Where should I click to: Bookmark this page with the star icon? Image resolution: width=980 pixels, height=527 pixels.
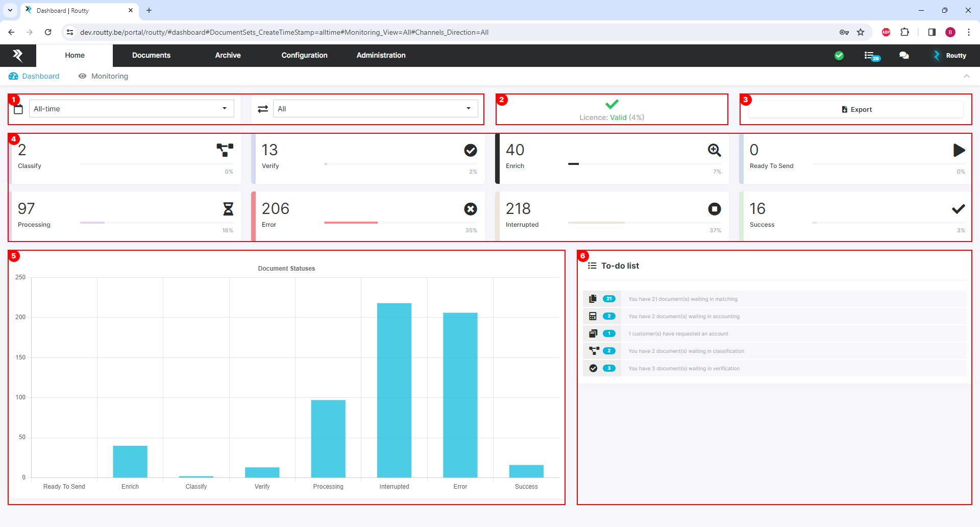(x=861, y=32)
